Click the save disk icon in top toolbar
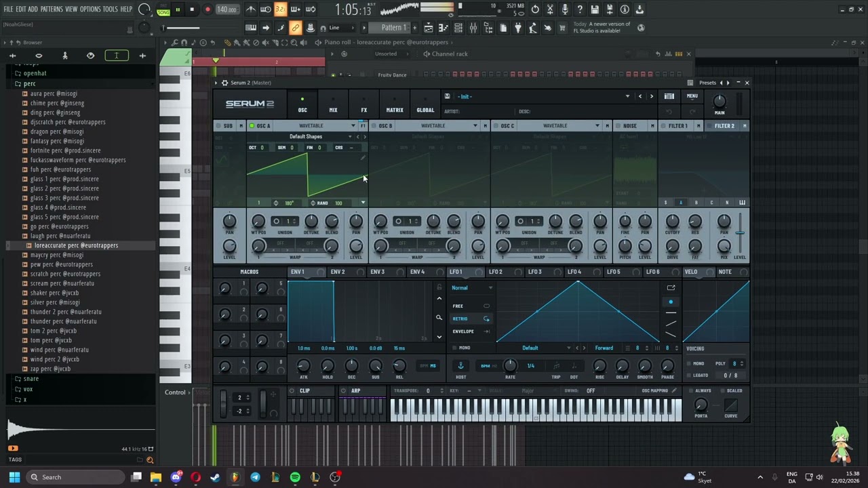 [x=595, y=9]
